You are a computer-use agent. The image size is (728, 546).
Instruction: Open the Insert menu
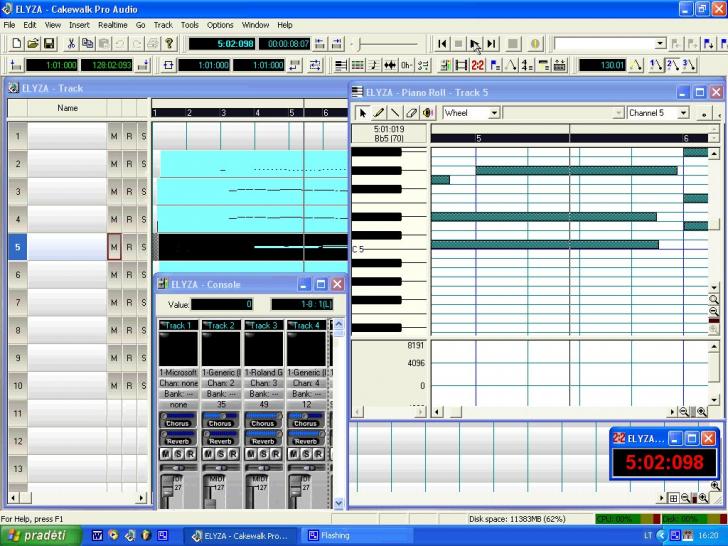point(79,25)
